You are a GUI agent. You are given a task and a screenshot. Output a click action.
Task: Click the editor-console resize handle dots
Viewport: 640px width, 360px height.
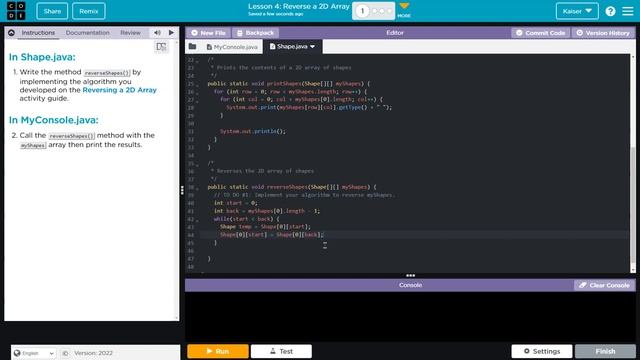[x=410, y=276]
